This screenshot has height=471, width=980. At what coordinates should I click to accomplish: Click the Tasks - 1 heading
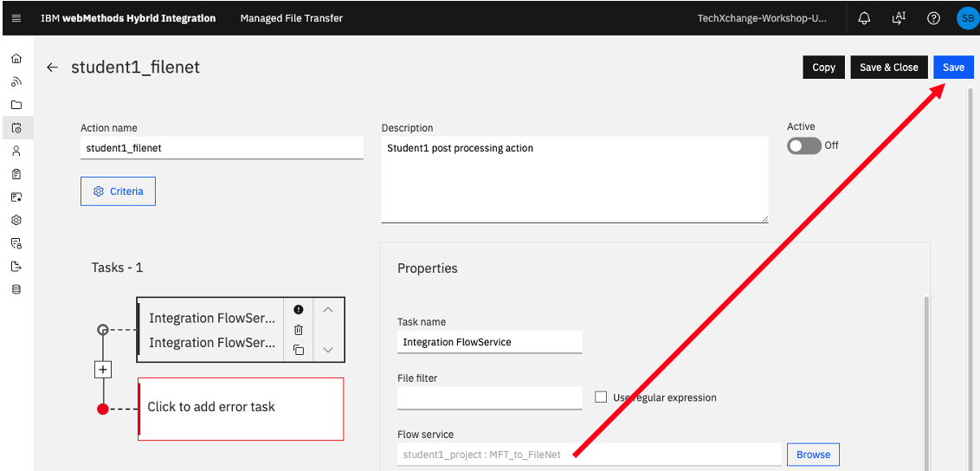(118, 268)
